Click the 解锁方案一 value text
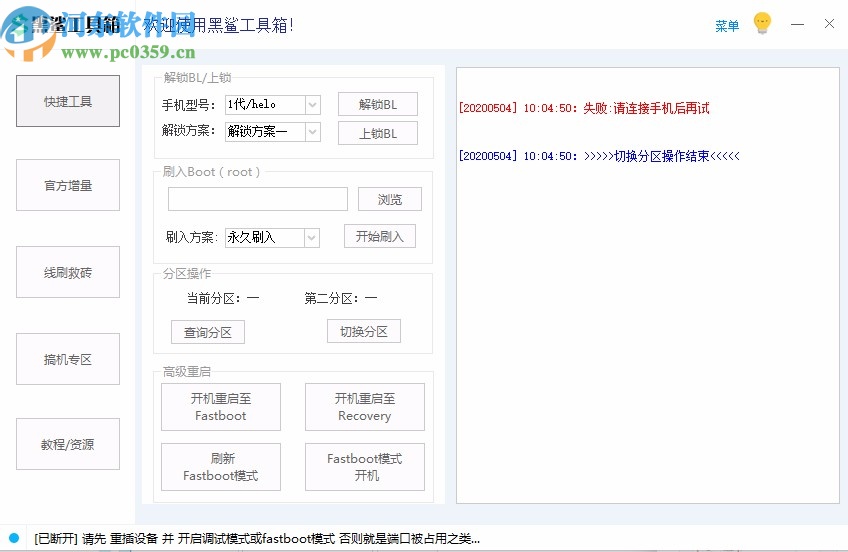This screenshot has width=848, height=552. 257,131
